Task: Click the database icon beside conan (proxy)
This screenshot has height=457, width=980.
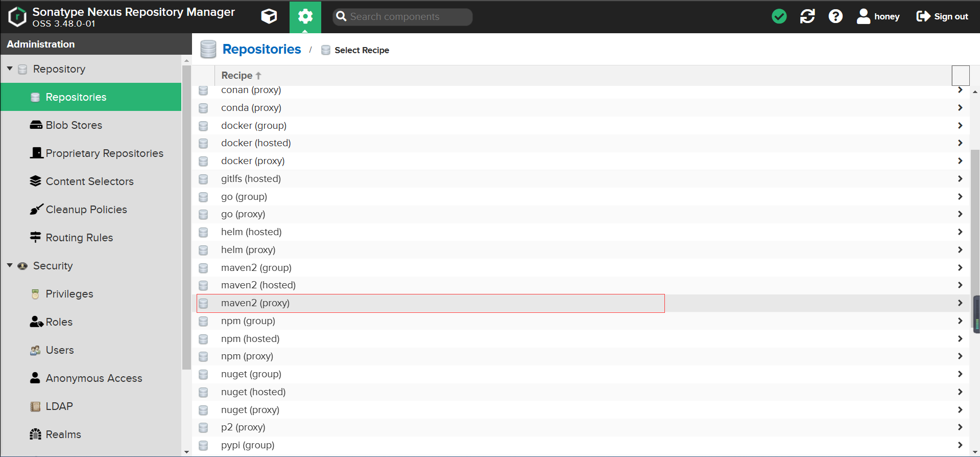Action: coord(203,90)
